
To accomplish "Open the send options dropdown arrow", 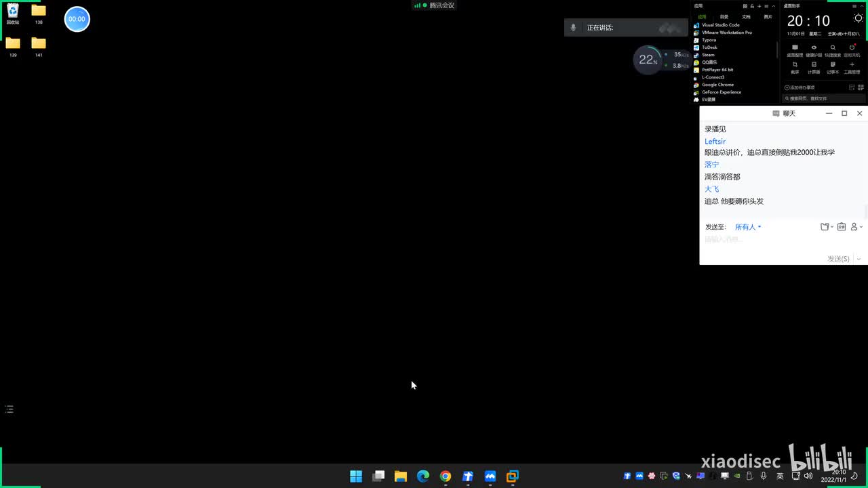I will [859, 259].
